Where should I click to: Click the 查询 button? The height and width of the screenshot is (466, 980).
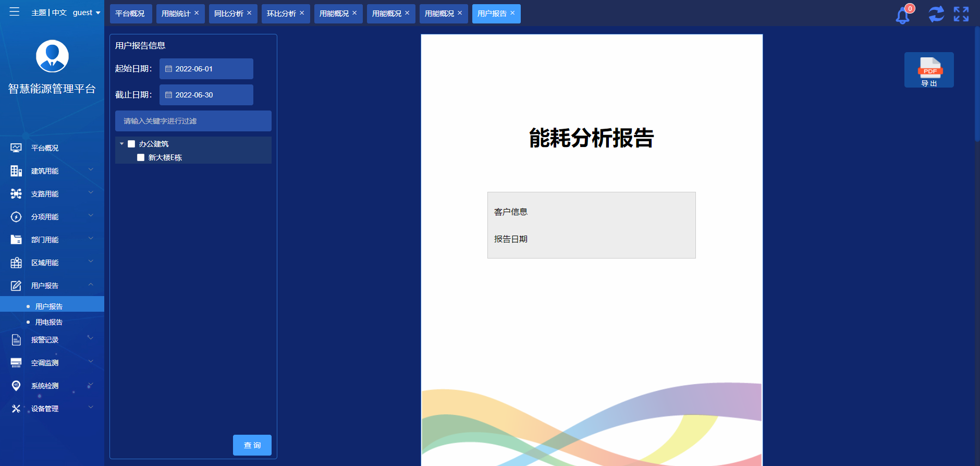pos(252,445)
